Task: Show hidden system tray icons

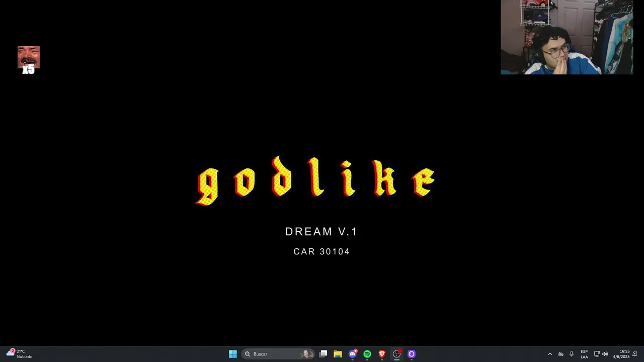Action: (550, 354)
